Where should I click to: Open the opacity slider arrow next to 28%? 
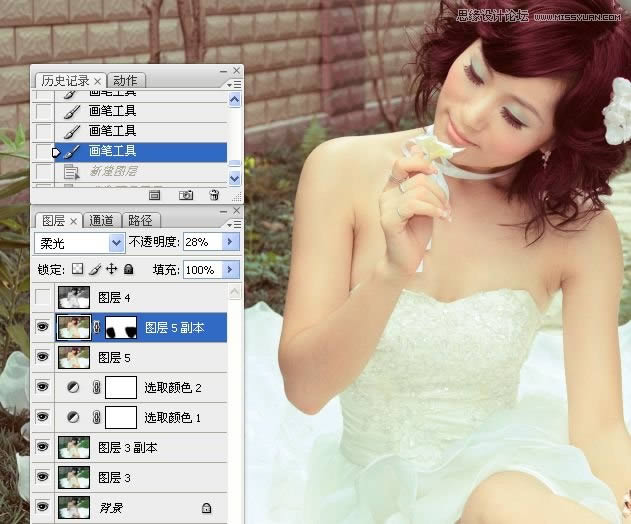pyautogui.click(x=230, y=243)
